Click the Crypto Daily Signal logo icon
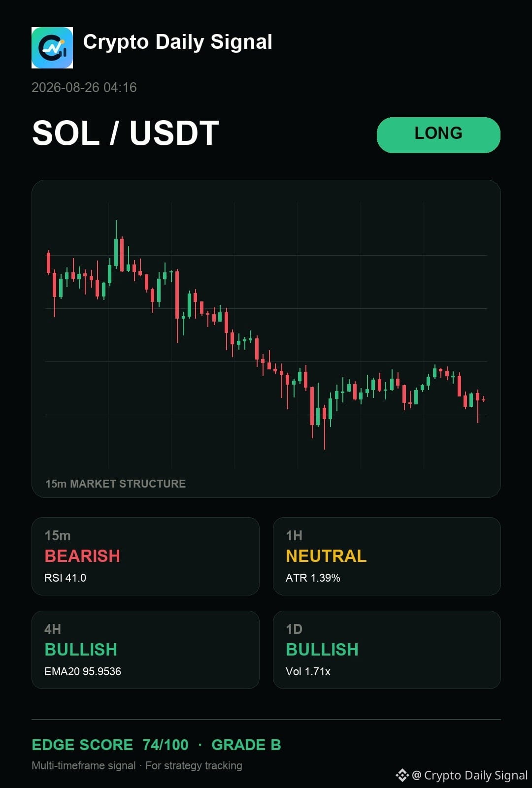Screen dimensions: 532x788 [x=52, y=48]
